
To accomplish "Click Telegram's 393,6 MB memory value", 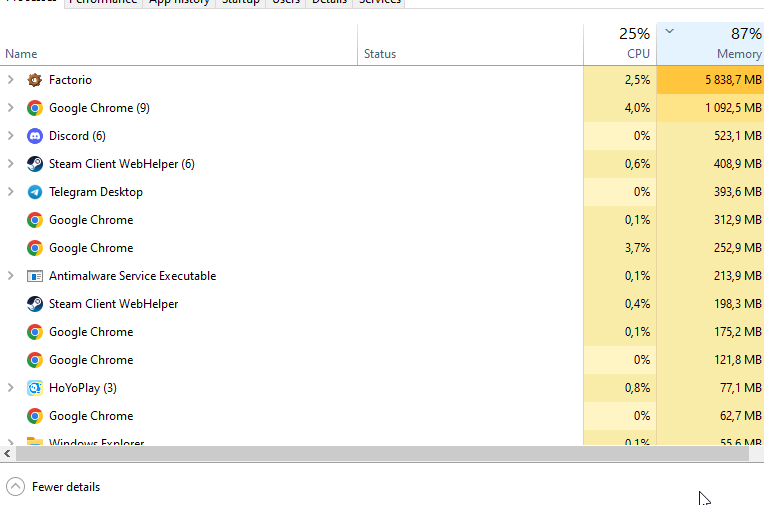I will [x=738, y=192].
